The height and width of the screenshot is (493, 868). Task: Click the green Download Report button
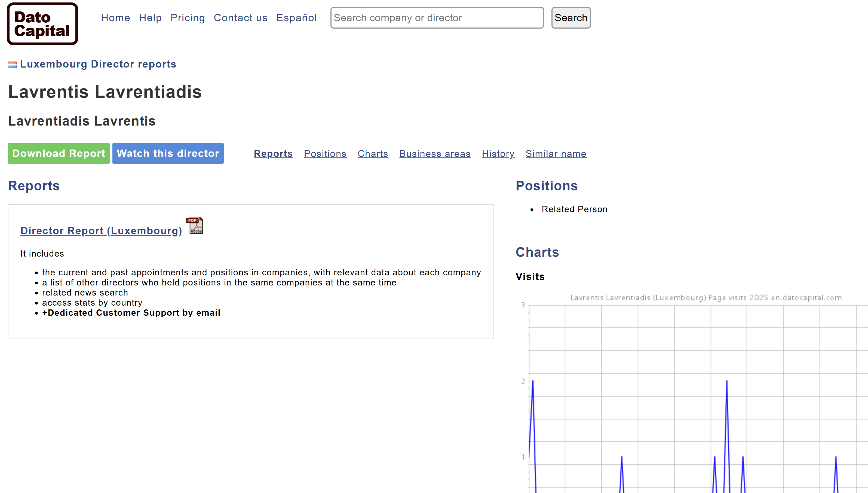59,153
